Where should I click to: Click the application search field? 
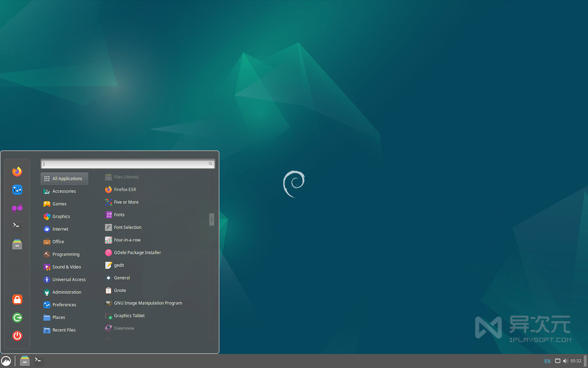click(x=125, y=164)
